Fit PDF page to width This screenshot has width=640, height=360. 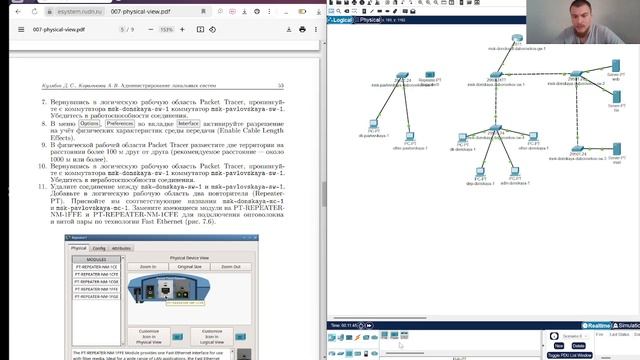(200, 29)
